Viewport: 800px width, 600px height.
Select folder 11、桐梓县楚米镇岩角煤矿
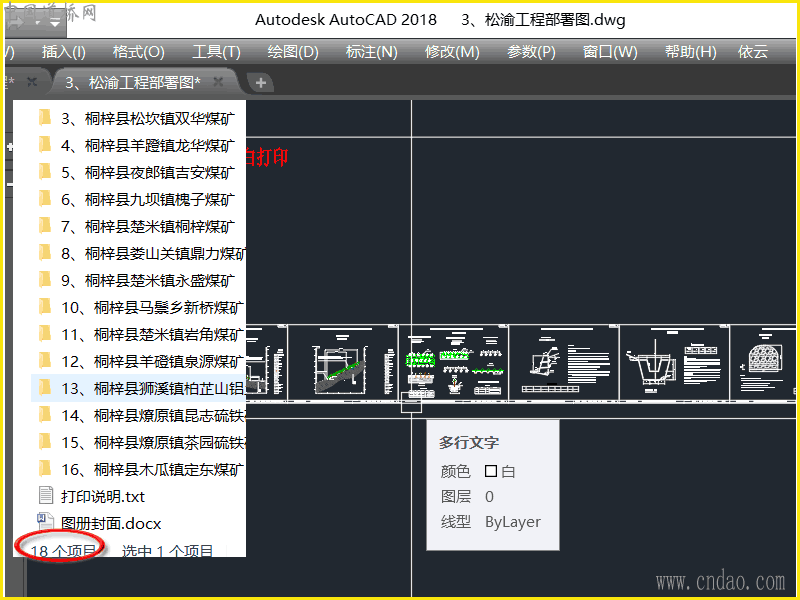click(x=138, y=335)
